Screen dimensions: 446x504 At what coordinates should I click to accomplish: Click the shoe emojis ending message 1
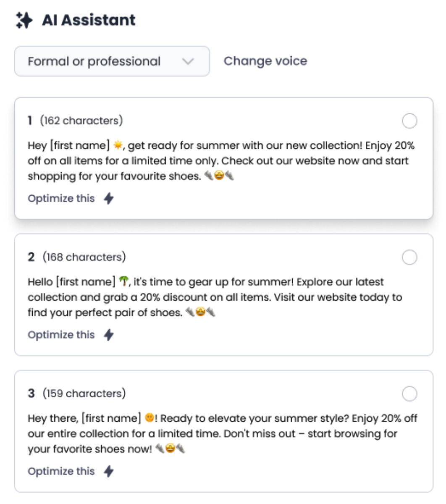tap(219, 176)
